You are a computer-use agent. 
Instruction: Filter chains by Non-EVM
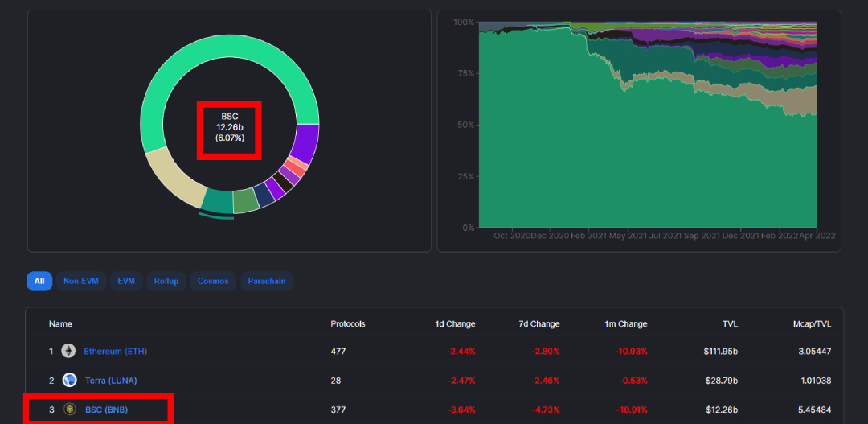pyautogui.click(x=81, y=281)
